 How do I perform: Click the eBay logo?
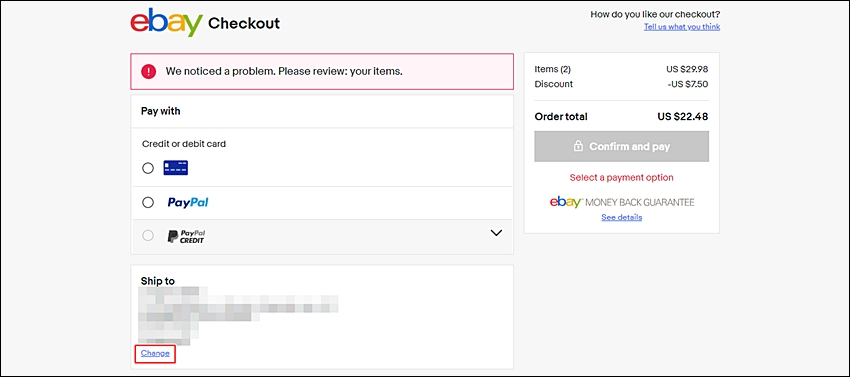tap(166, 23)
